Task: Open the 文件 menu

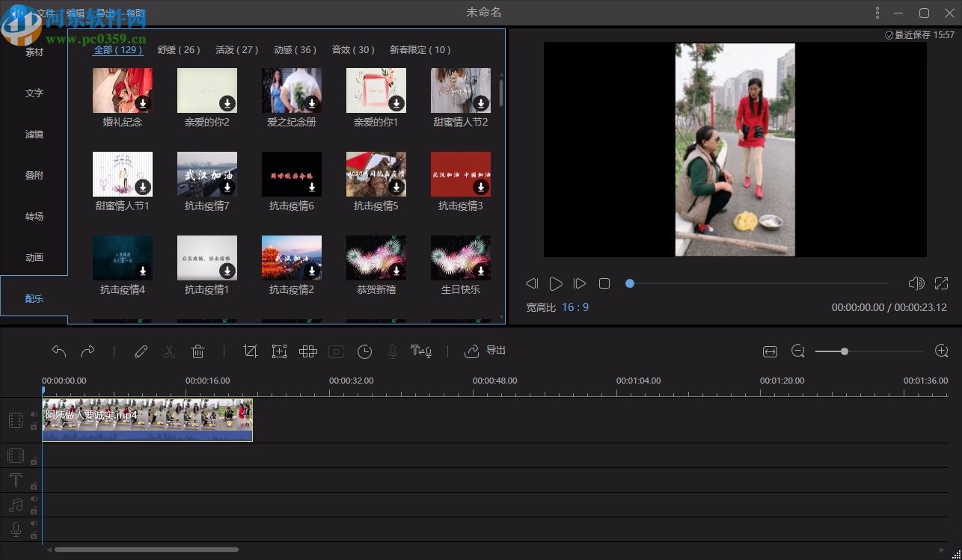Action: tap(44, 12)
